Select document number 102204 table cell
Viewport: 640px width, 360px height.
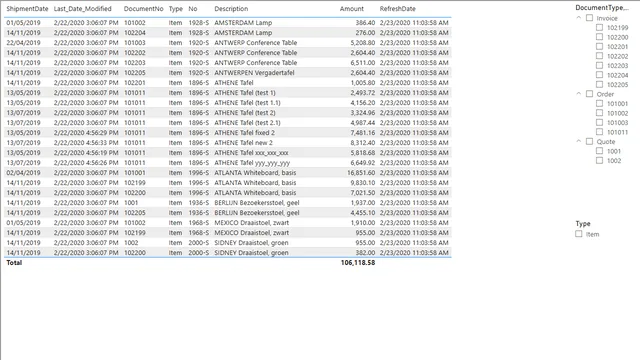(135, 33)
